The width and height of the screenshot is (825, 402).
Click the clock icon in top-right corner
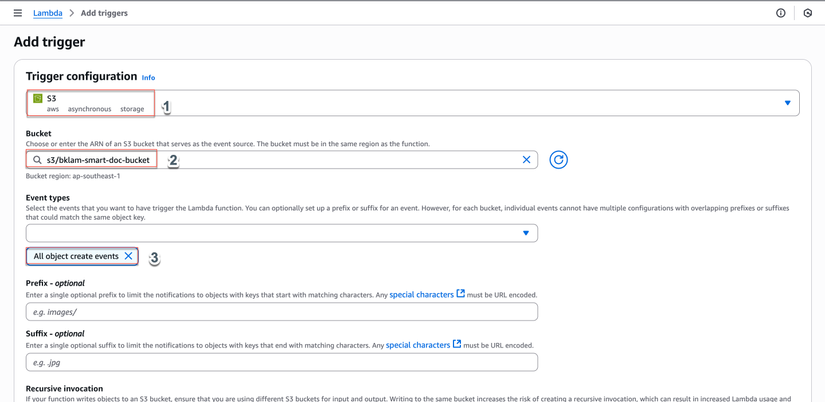coord(808,13)
